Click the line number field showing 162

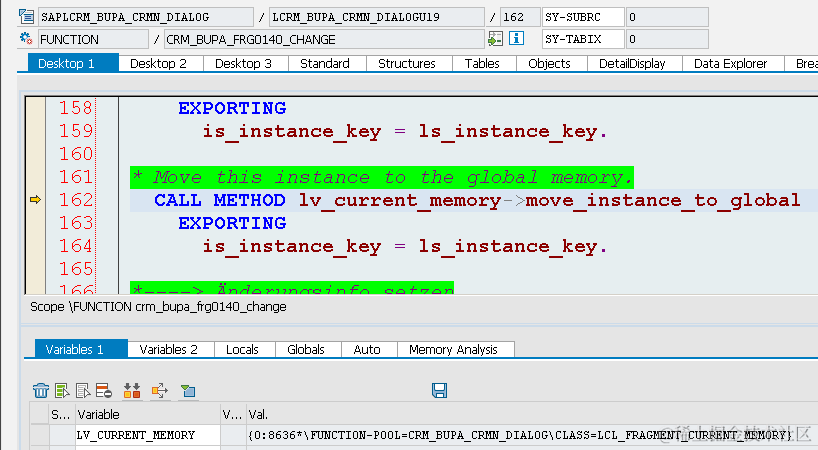click(520, 17)
